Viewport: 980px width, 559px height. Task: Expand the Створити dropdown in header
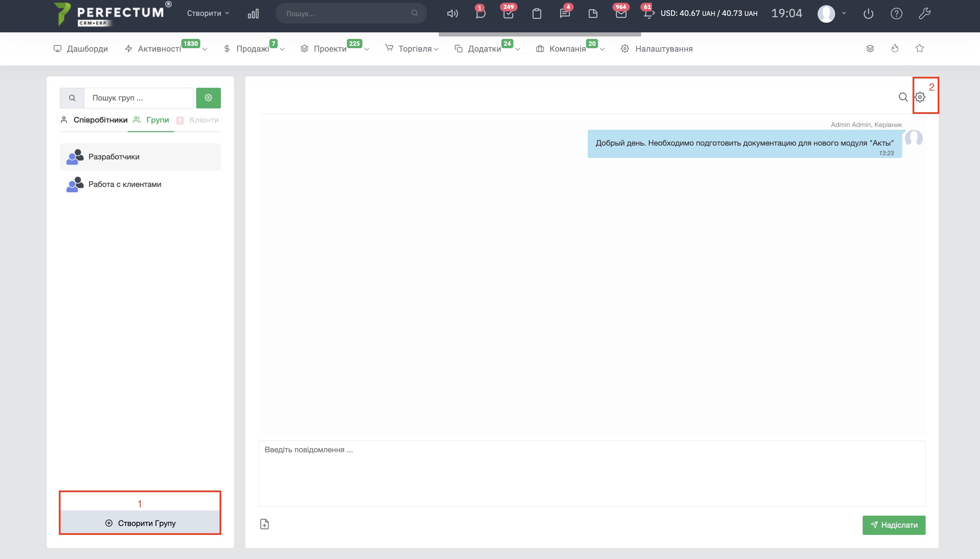[208, 13]
